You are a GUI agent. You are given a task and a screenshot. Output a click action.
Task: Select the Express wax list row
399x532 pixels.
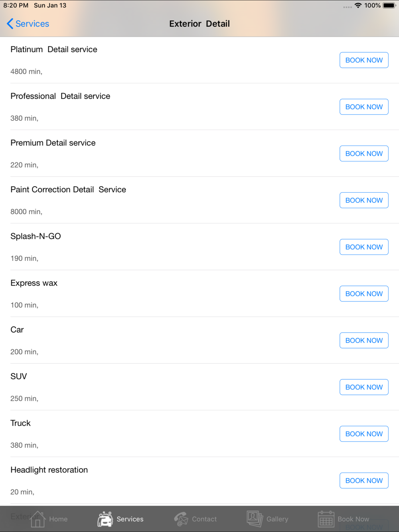click(x=160, y=294)
